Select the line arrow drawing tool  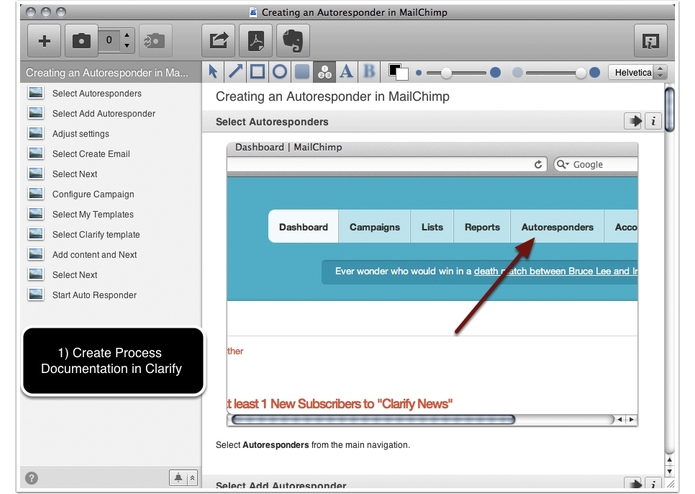click(235, 72)
